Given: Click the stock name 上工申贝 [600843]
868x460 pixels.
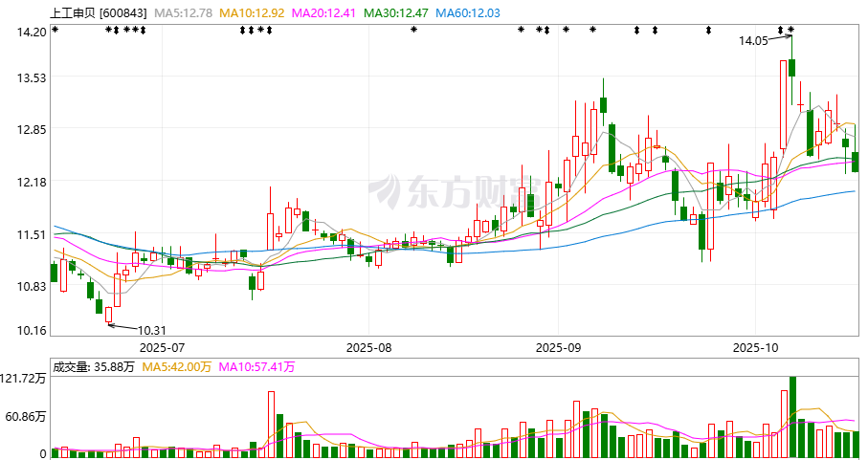Looking at the screenshot, I should point(100,13).
